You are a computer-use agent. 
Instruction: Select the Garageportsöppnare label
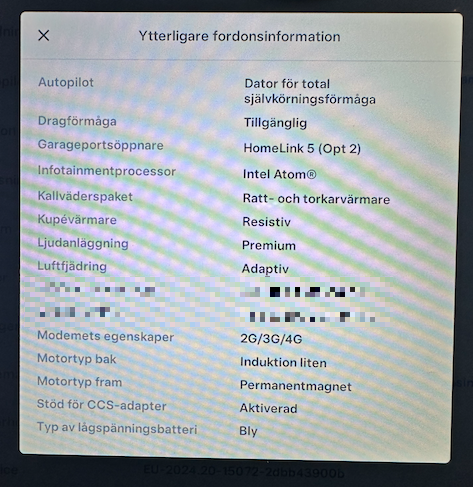coord(100,145)
